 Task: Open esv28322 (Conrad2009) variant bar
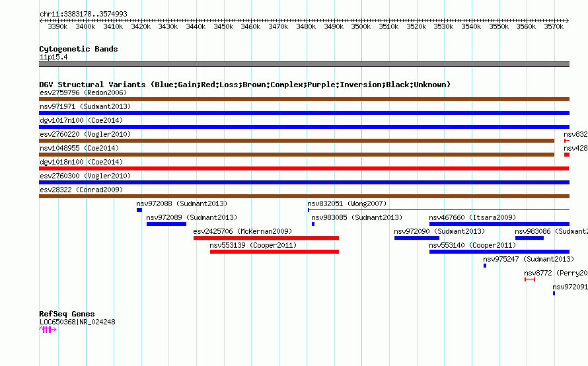click(304, 196)
